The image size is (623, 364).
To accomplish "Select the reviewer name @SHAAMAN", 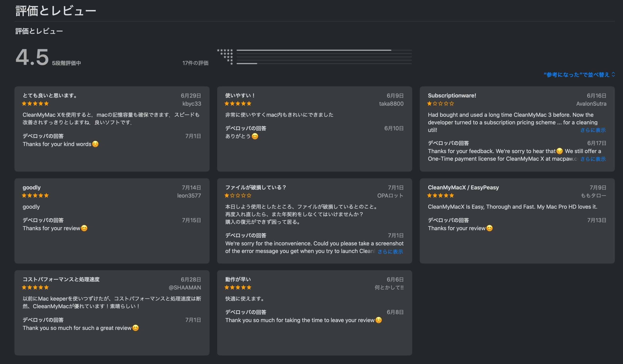I will tap(185, 287).
